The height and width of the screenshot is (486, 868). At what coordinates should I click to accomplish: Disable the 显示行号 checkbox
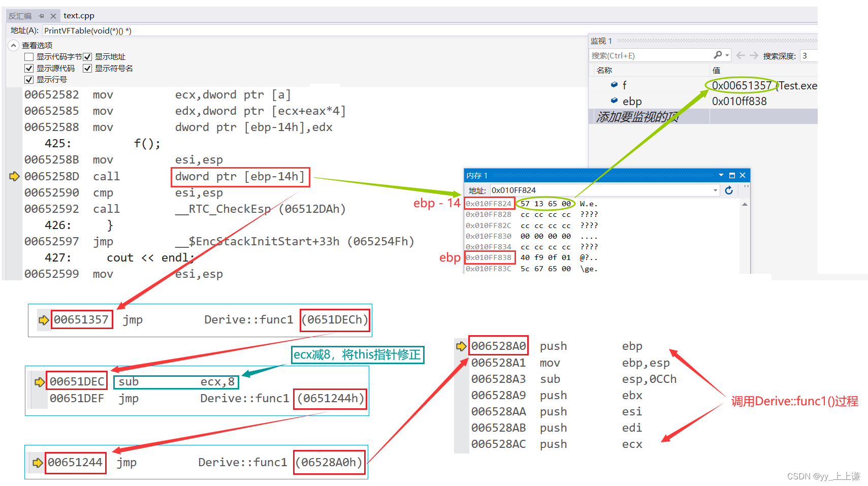coord(29,80)
